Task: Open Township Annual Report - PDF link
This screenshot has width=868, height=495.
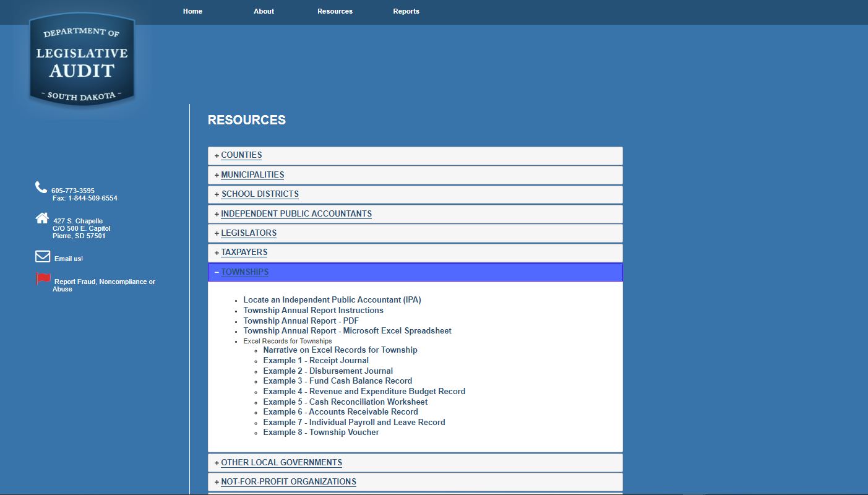Action: coord(301,321)
